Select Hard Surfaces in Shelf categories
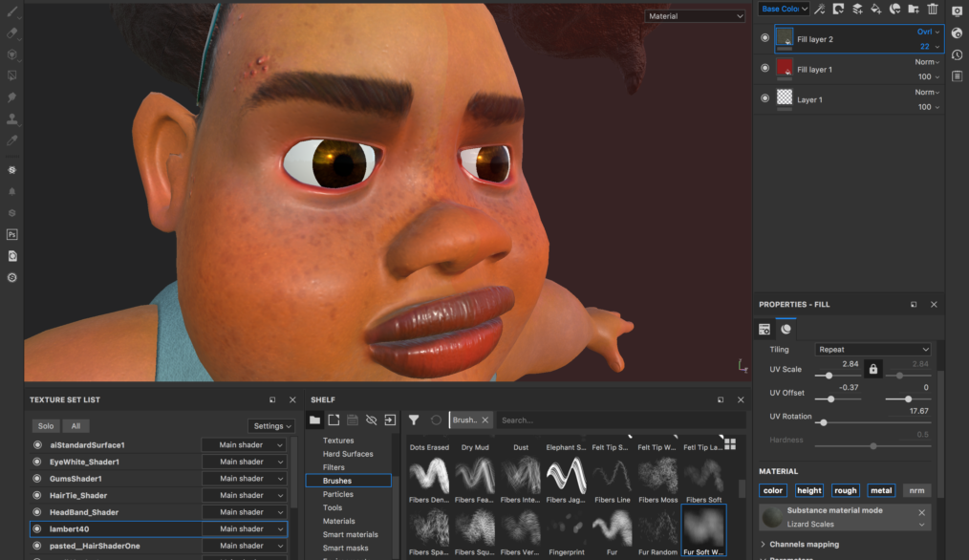This screenshot has width=969, height=560. coord(348,454)
